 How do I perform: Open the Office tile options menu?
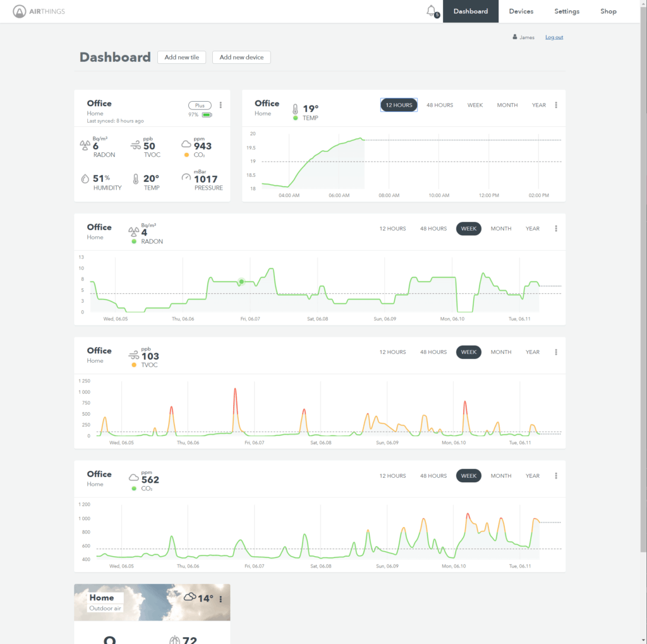tap(221, 106)
